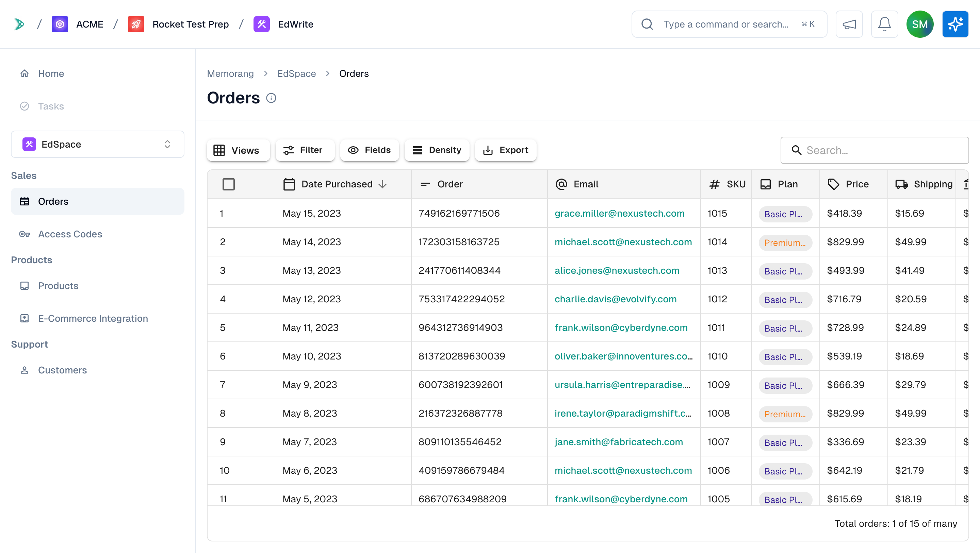
Task: Click the Memorang logo icon in the header
Action: point(19,24)
